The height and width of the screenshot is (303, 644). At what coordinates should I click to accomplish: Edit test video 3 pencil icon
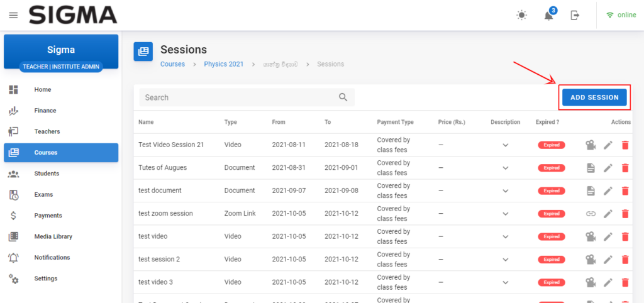pyautogui.click(x=608, y=283)
